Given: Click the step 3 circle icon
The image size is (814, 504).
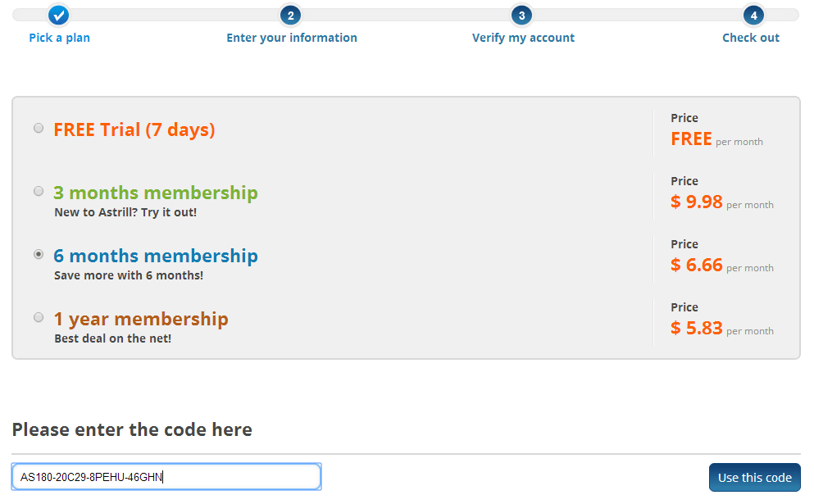Looking at the screenshot, I should 521,15.
